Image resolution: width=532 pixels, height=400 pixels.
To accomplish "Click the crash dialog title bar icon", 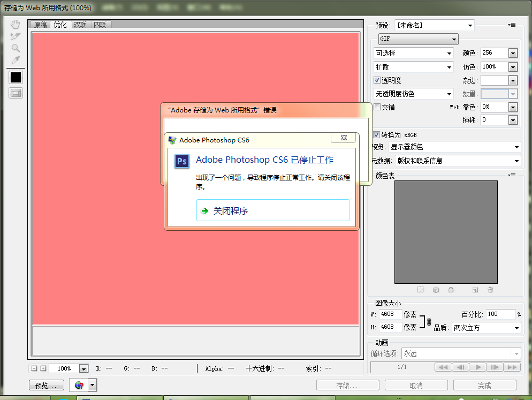I will pos(172,140).
